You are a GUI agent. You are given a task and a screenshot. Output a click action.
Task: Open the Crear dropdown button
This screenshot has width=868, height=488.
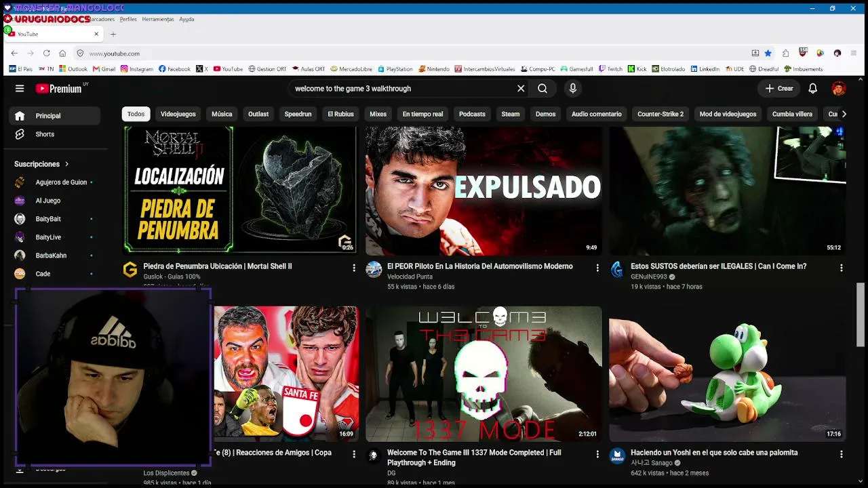click(778, 88)
